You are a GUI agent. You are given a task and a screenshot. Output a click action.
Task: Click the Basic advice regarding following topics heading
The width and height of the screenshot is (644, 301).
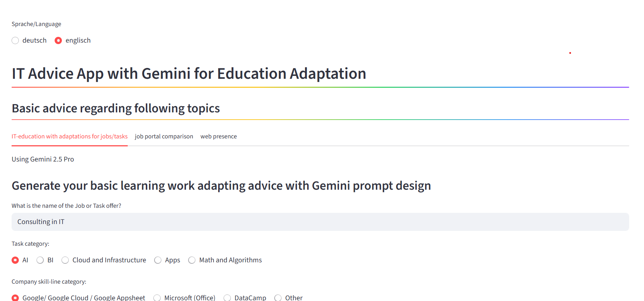116,108
